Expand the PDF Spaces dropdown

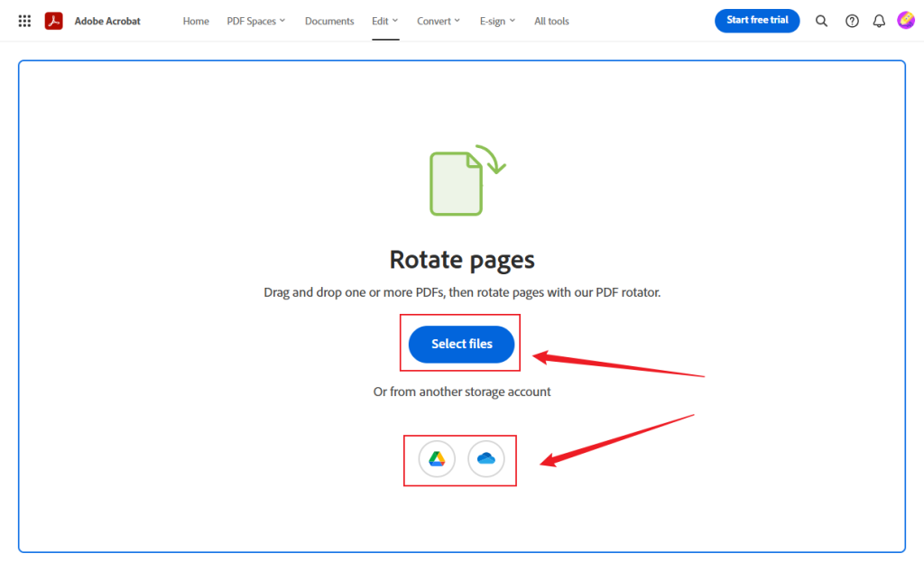(256, 22)
